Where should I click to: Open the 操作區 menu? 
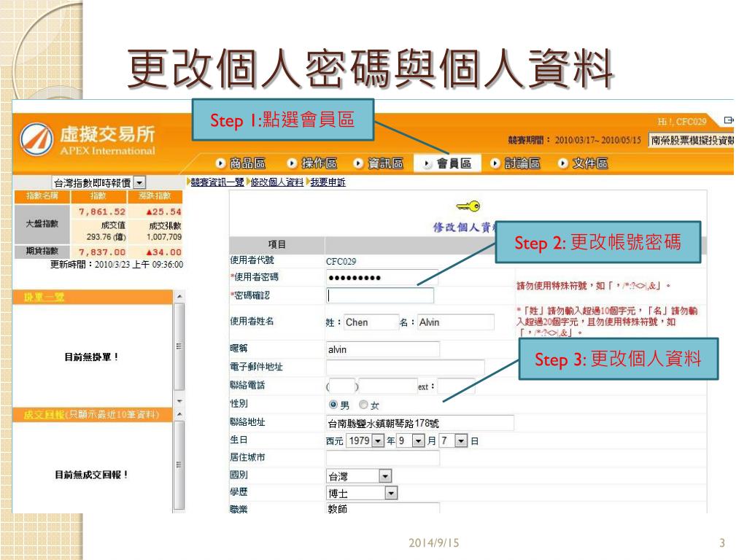pyautogui.click(x=320, y=163)
